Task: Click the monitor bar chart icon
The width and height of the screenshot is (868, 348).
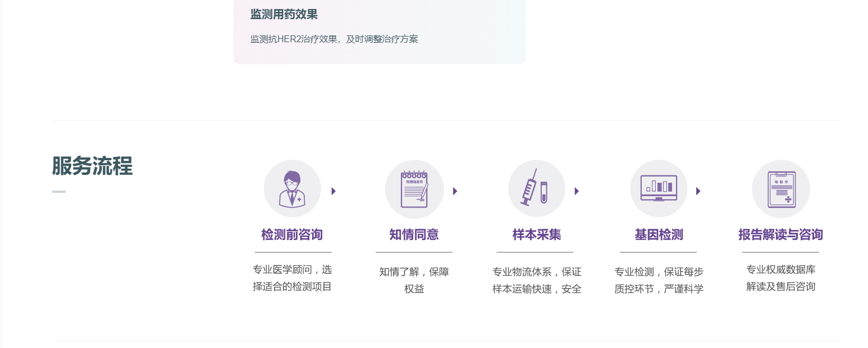Action: tap(659, 189)
